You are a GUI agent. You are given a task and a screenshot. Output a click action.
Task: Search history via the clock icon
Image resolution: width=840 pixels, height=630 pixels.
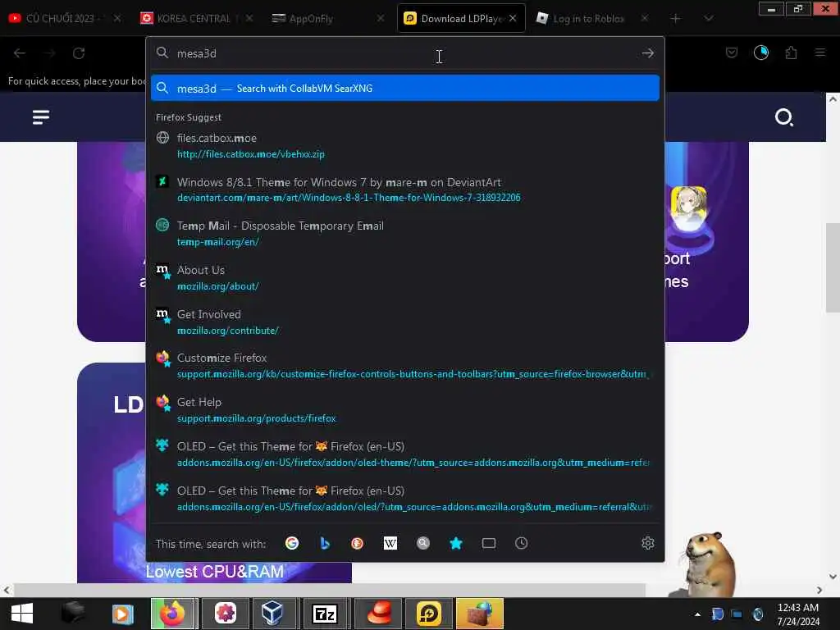click(x=521, y=543)
